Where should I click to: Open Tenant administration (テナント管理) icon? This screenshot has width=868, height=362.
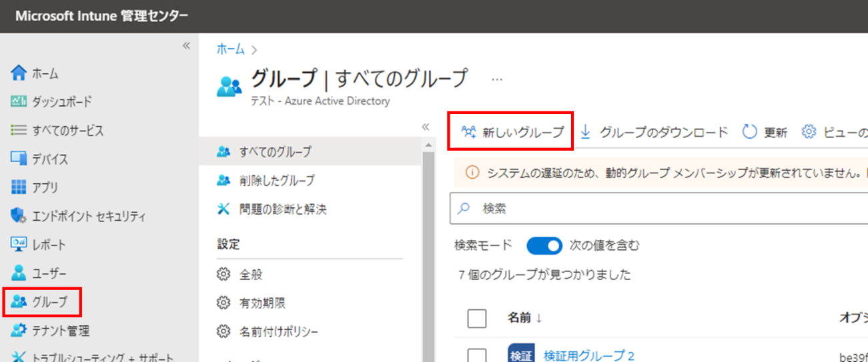[19, 331]
